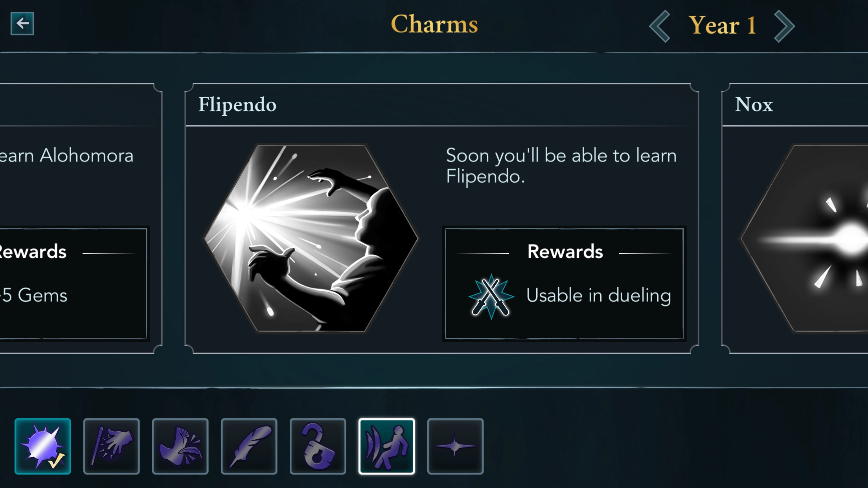The width and height of the screenshot is (868, 488).
Task: Open the Nox hexagon illustration
Action: click(810, 238)
